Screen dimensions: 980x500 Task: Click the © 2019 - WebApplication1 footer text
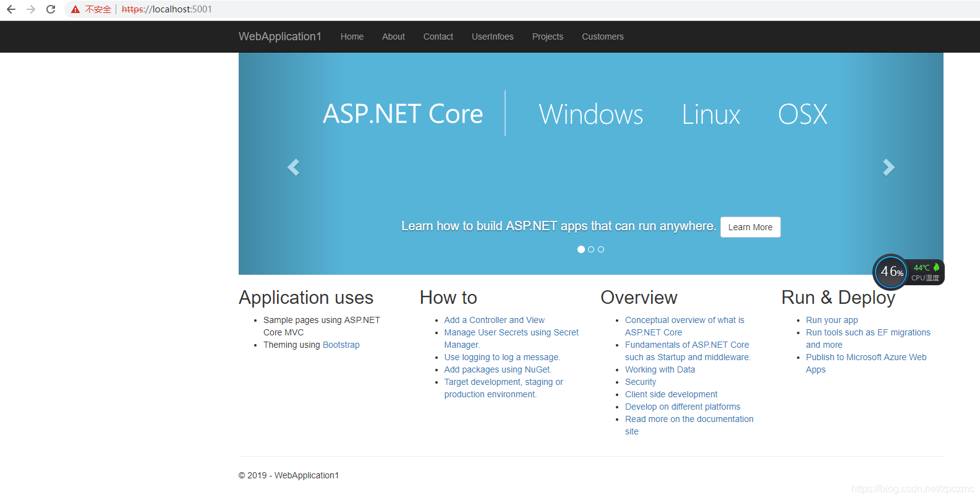289,475
